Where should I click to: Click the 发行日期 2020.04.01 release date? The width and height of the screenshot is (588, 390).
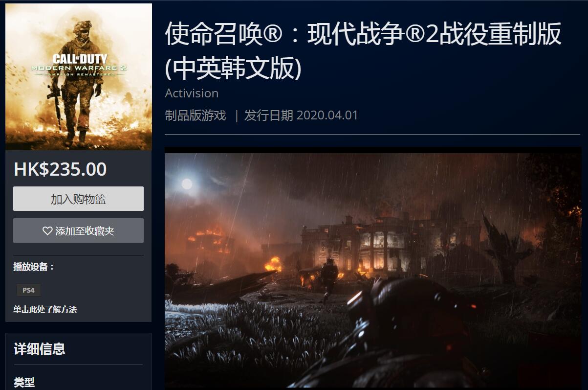pos(301,115)
